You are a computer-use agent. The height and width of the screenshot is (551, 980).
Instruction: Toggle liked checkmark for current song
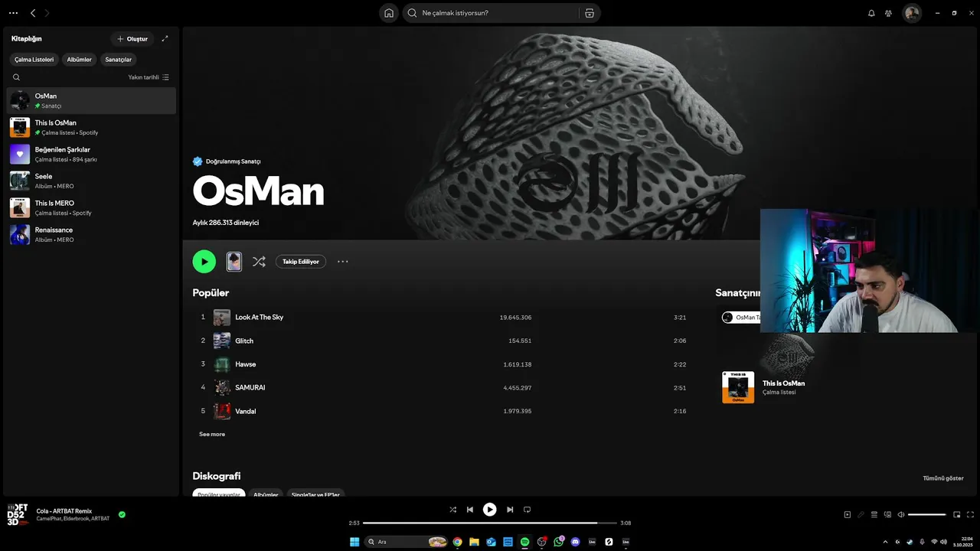[x=122, y=514]
